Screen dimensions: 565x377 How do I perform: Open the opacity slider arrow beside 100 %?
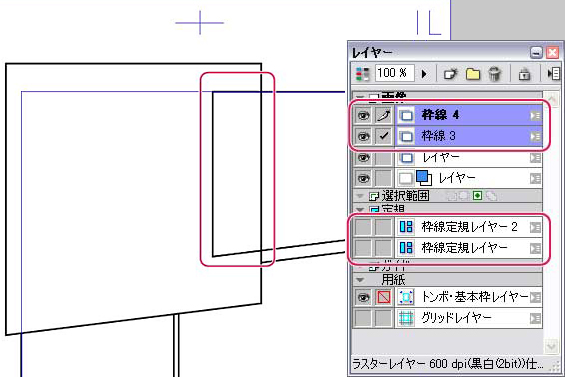pos(424,74)
